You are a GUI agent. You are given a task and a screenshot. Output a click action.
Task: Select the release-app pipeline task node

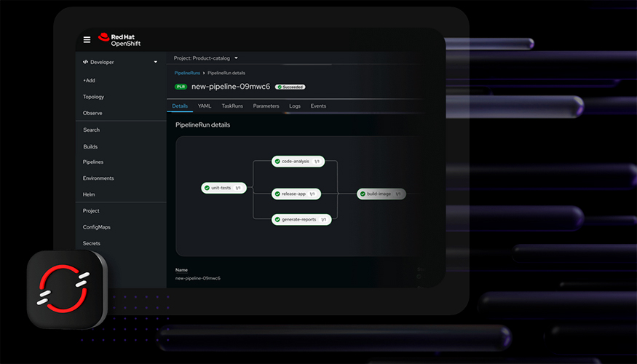[296, 194]
